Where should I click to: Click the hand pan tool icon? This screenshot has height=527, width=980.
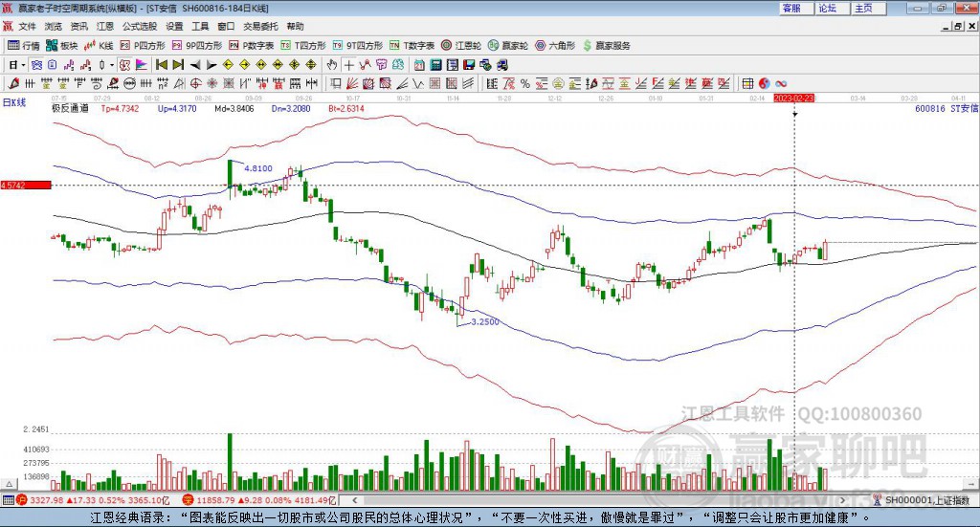coord(332,64)
